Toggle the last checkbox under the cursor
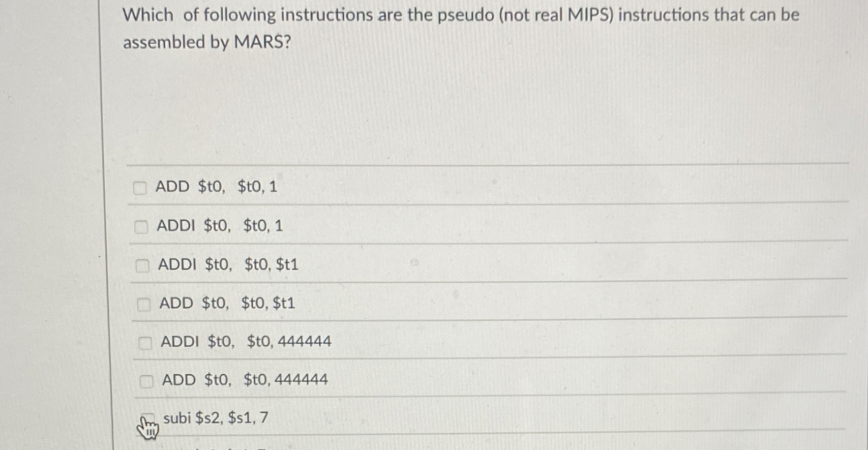Screen dimensions: 868x450 pyautogui.click(x=148, y=417)
